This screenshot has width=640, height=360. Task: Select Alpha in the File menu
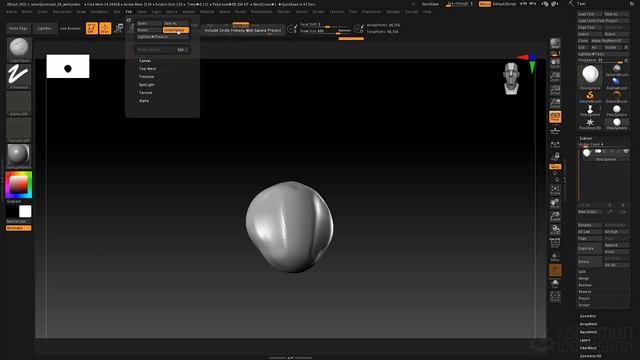click(x=144, y=101)
